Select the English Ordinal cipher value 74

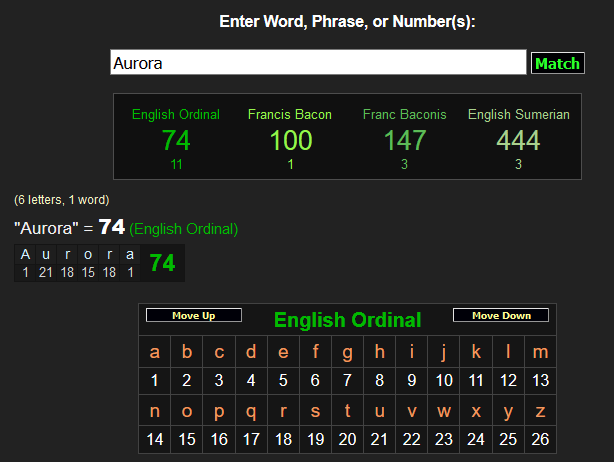[x=176, y=141]
